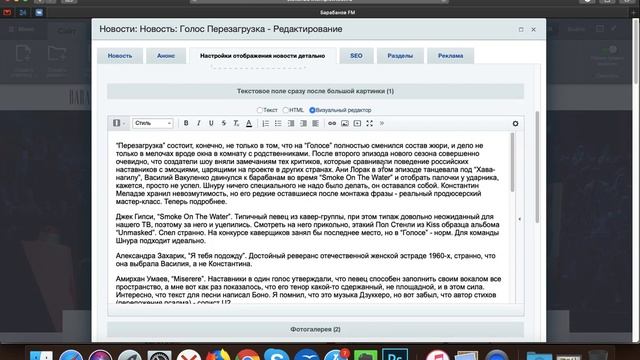Screen dimensions: 640x360
Task: Open the text color picker icon
Action: coord(249,123)
